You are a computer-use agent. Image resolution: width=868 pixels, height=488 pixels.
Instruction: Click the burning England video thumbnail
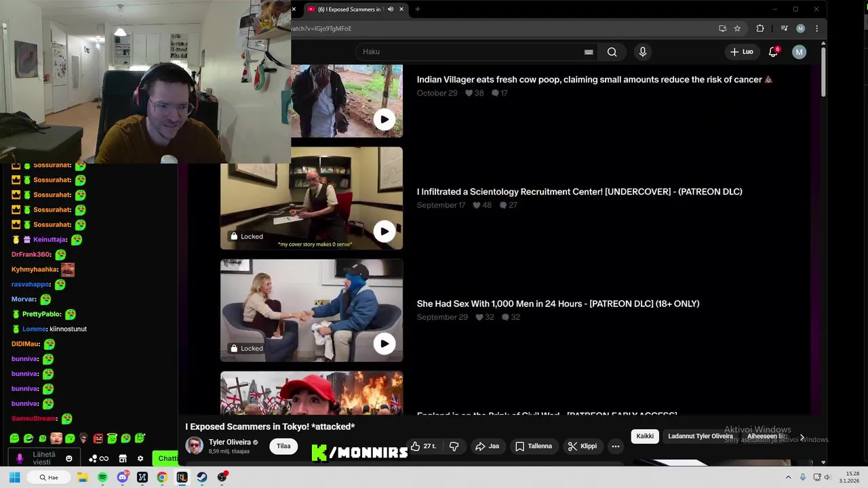click(311, 392)
